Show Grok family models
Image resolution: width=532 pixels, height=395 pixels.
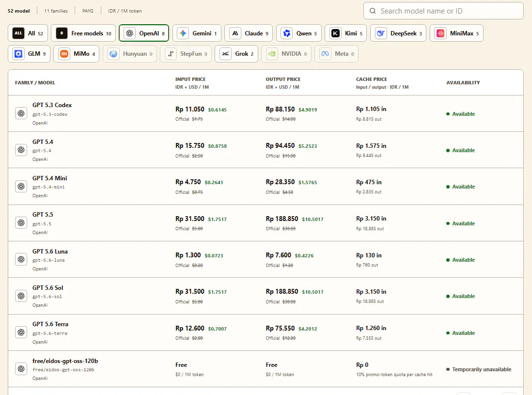tap(236, 54)
